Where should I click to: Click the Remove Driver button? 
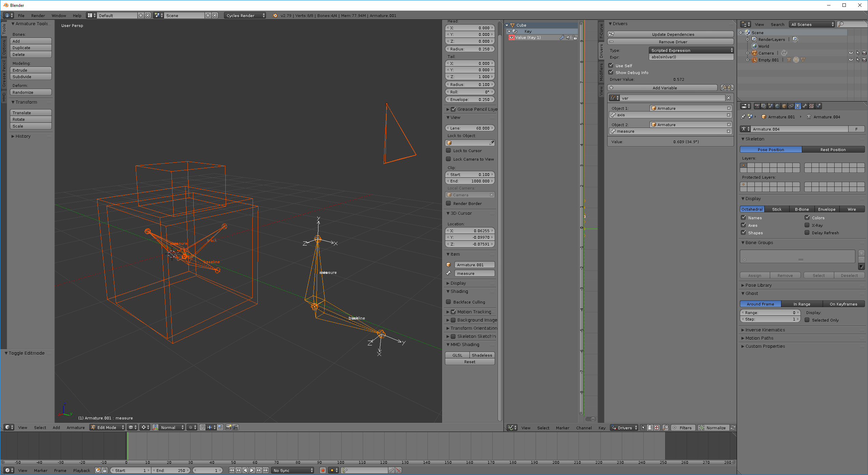click(671, 42)
